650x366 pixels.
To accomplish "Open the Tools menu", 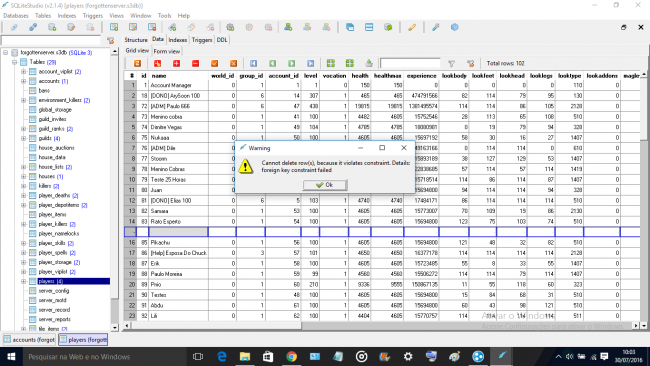I will pos(164,16).
